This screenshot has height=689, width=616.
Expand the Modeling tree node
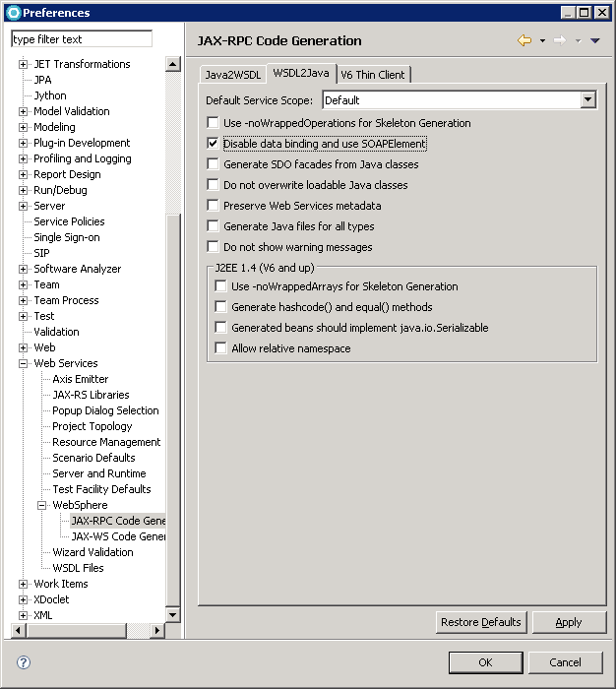23,127
